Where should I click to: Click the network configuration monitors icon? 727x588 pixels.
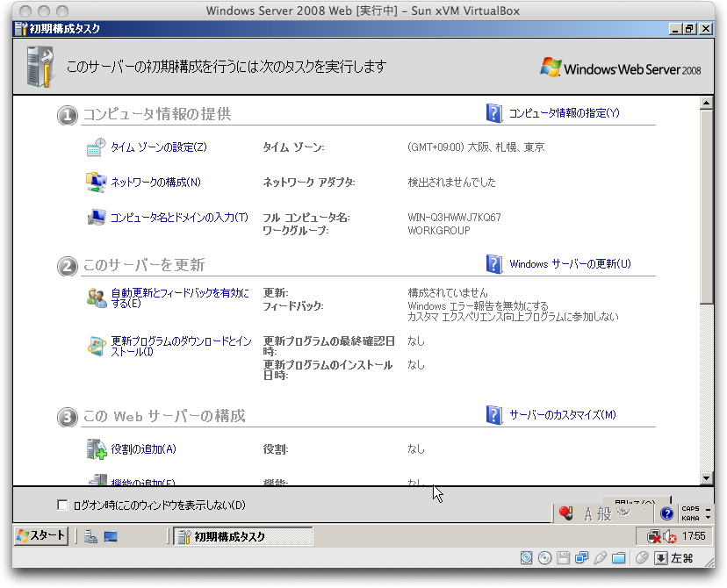96,182
